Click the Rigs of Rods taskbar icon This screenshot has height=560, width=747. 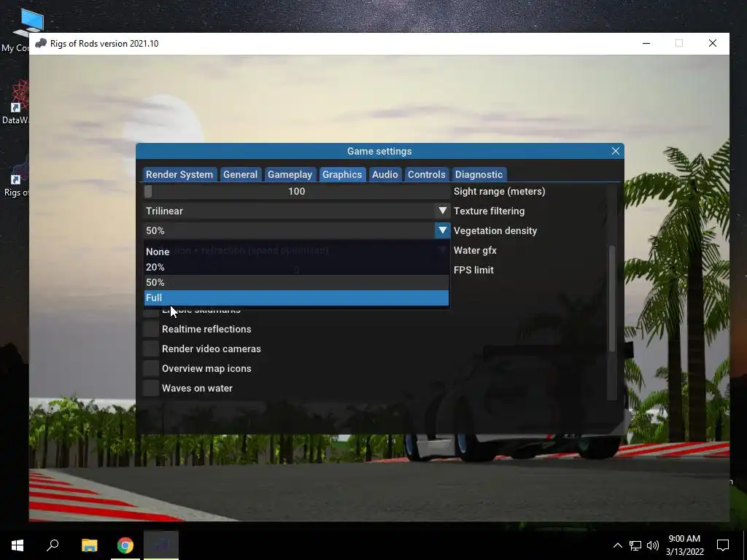(161, 545)
